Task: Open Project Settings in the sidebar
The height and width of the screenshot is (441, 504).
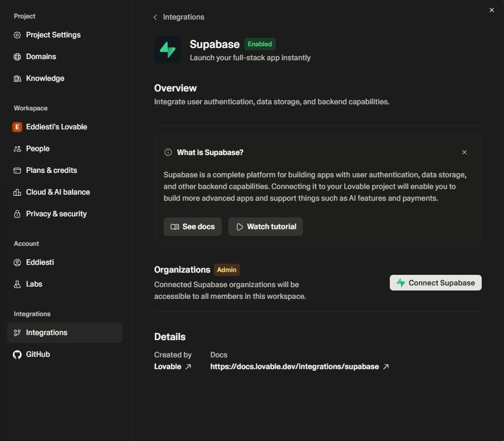Action: tap(53, 35)
